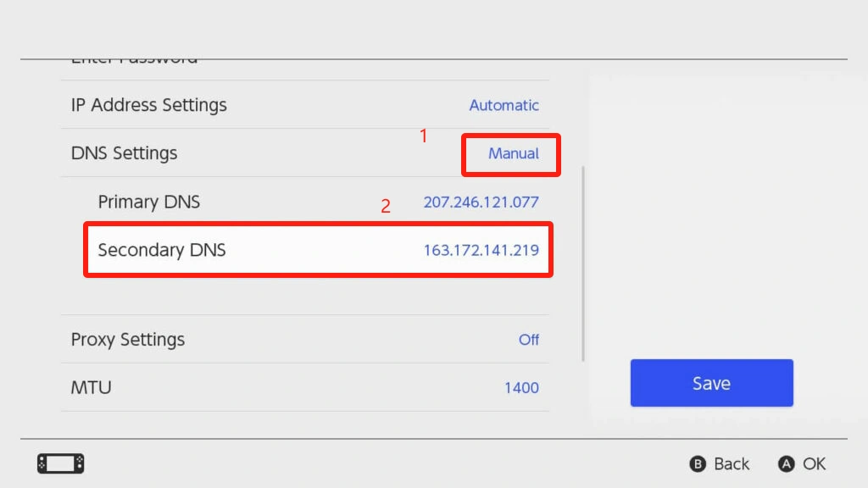
Task: Change the Automatic IP address option
Action: tap(504, 105)
